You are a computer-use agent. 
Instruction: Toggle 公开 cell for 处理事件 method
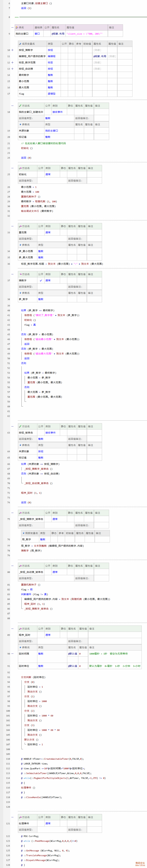[x=41, y=824]
